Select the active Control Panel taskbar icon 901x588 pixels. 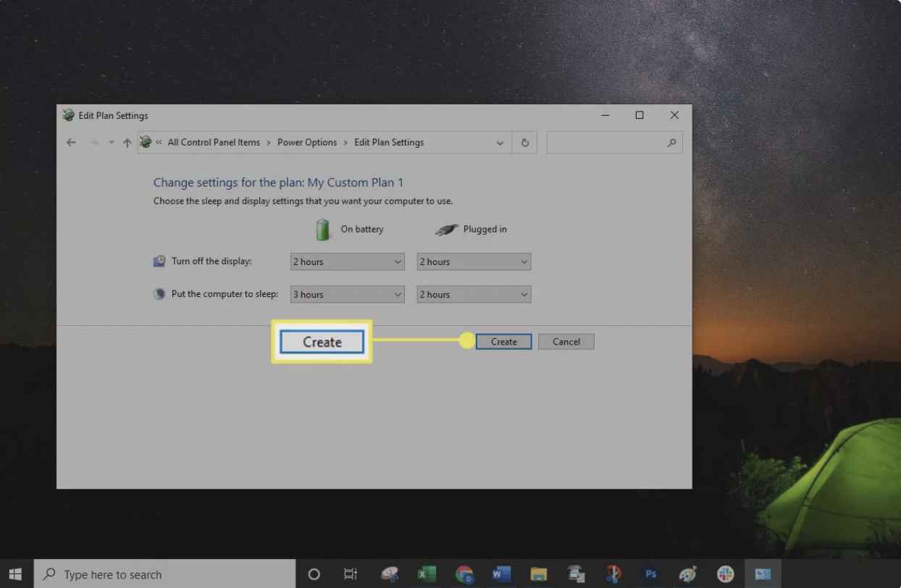click(763, 574)
